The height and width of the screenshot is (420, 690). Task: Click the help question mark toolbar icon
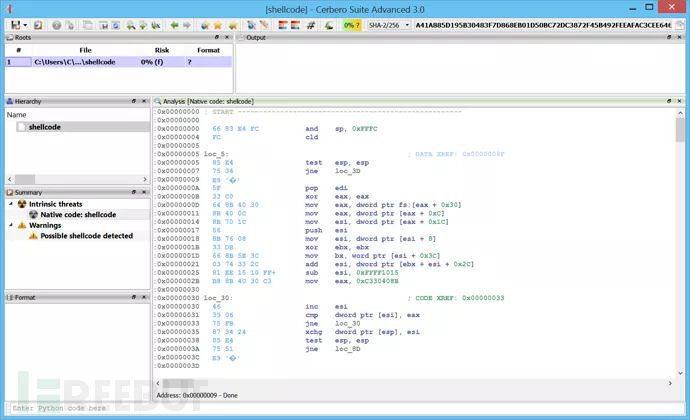coord(57,24)
